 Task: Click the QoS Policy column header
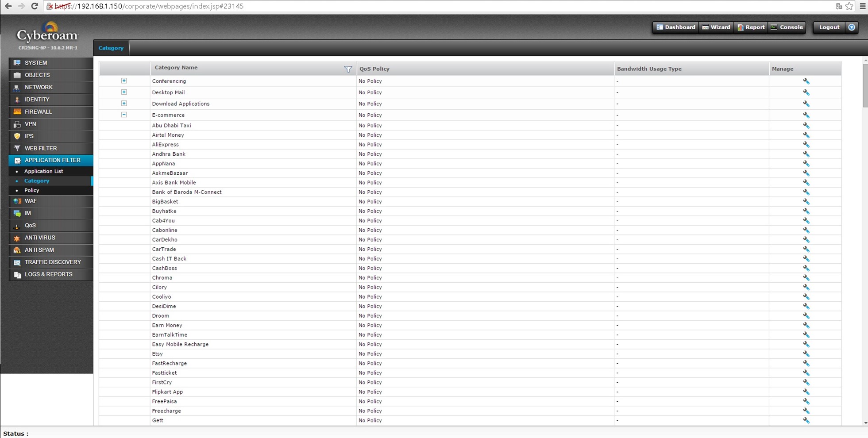point(485,69)
